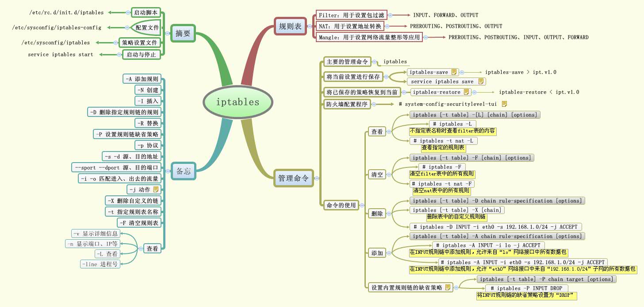This screenshot has height=307, width=644.
Task: Select the central iptables topic
Action: (x=238, y=101)
